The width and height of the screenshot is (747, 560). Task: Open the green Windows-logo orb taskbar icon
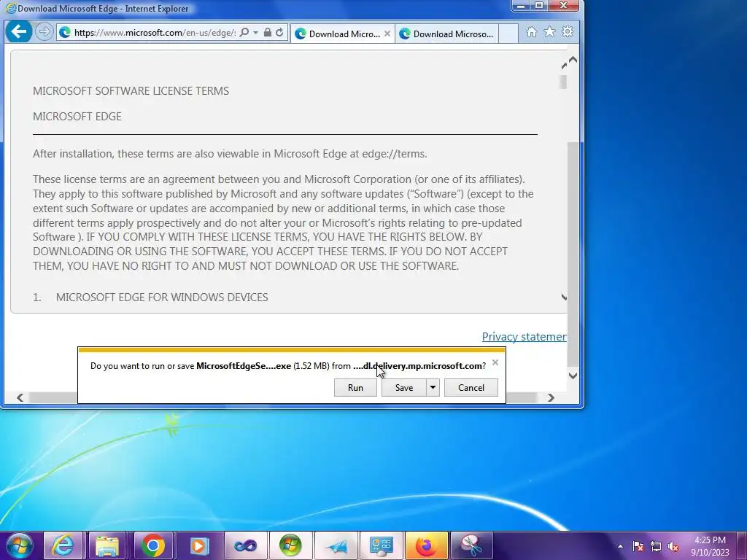coord(290,545)
